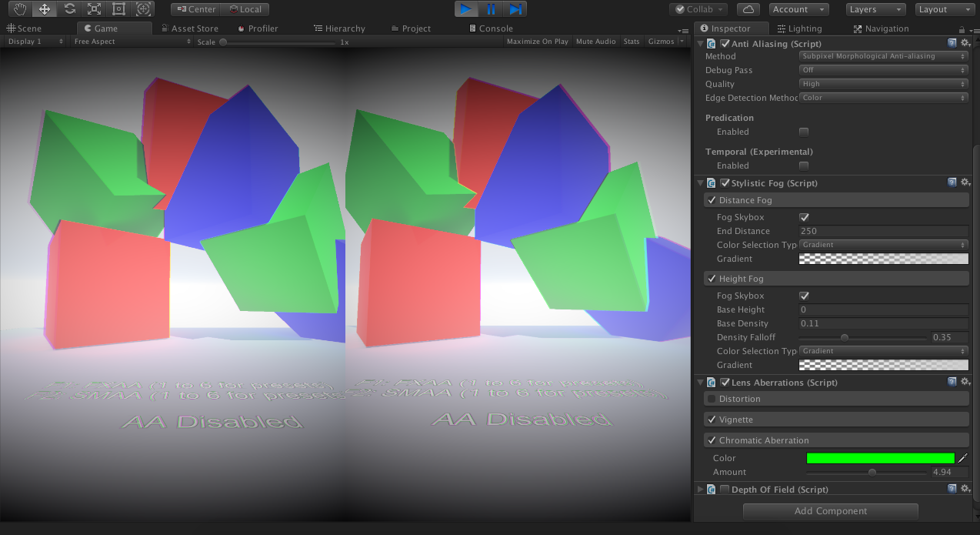Select the Move tool

point(45,9)
